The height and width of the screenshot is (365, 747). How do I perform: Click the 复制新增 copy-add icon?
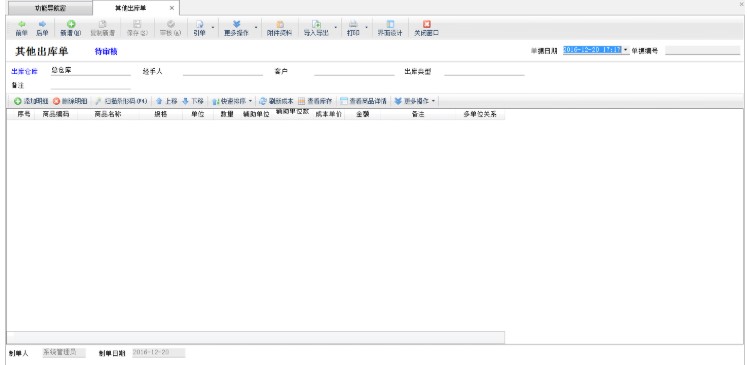pos(102,24)
